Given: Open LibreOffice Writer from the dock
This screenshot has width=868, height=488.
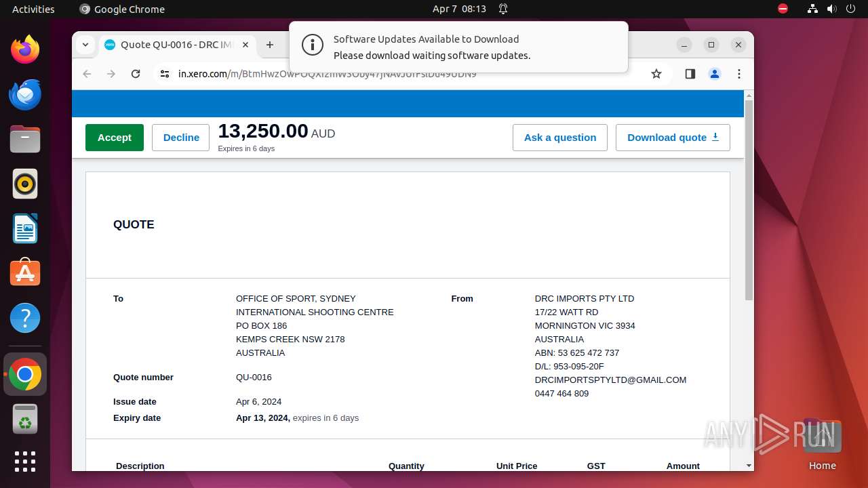Looking at the screenshot, I should pos(25,228).
